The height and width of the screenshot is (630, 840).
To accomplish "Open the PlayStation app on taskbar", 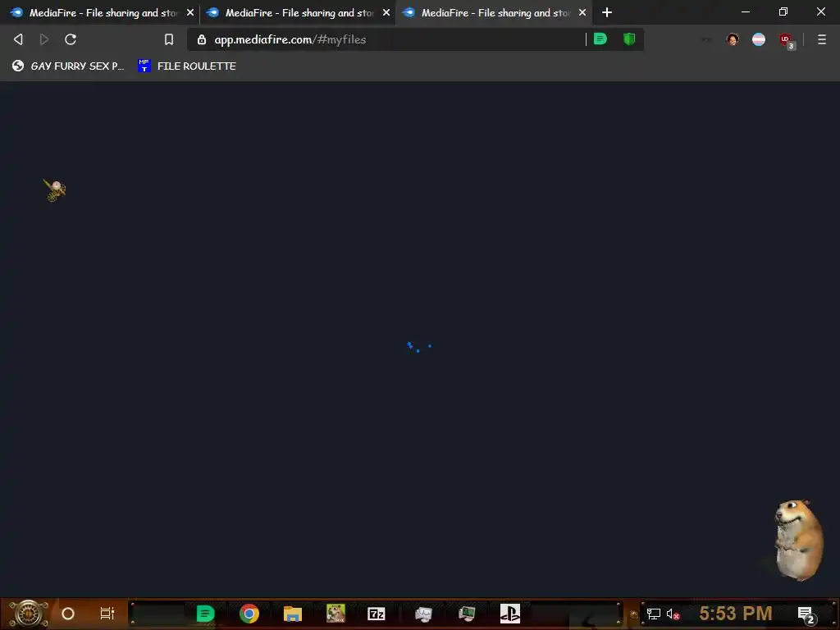I will point(510,614).
